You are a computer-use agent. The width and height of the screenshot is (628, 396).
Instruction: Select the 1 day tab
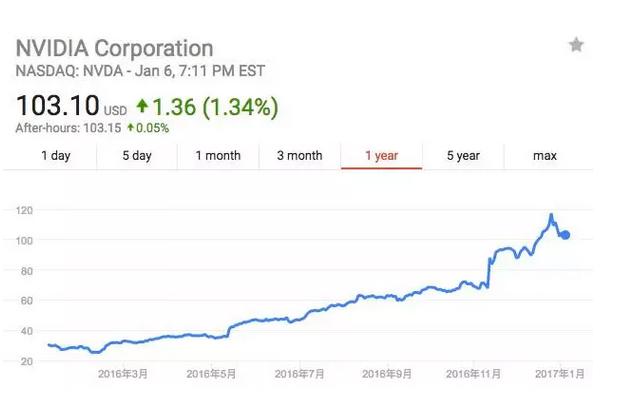click(56, 155)
